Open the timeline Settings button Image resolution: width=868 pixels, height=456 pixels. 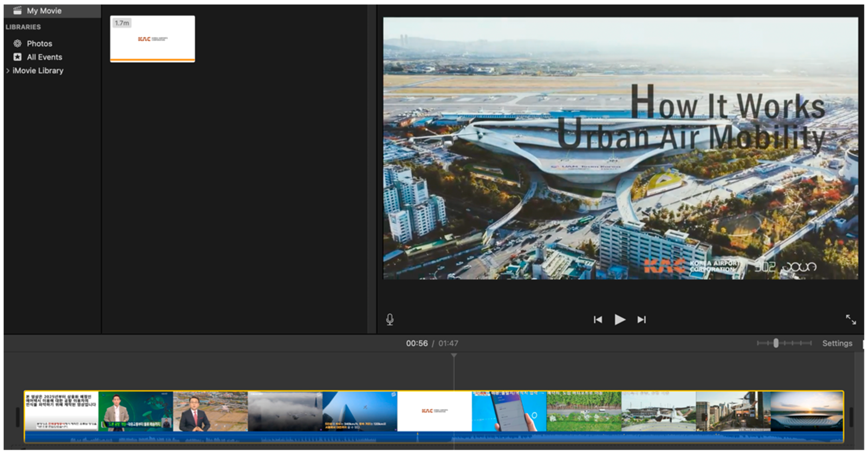837,343
